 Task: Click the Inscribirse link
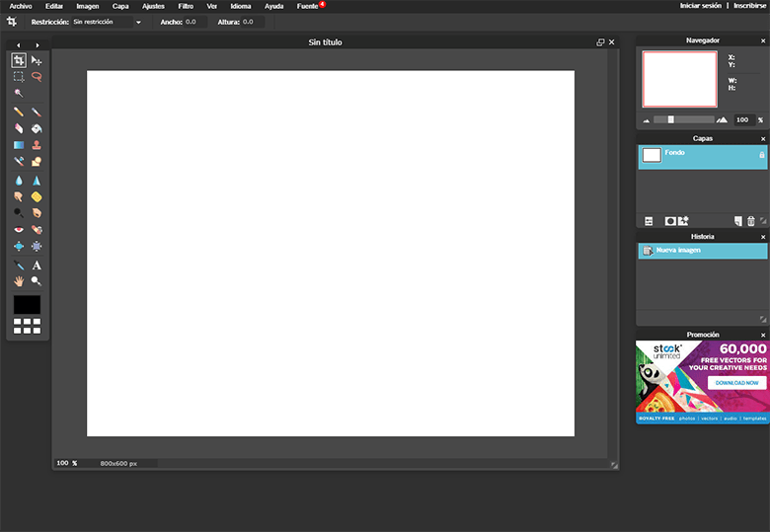point(749,6)
